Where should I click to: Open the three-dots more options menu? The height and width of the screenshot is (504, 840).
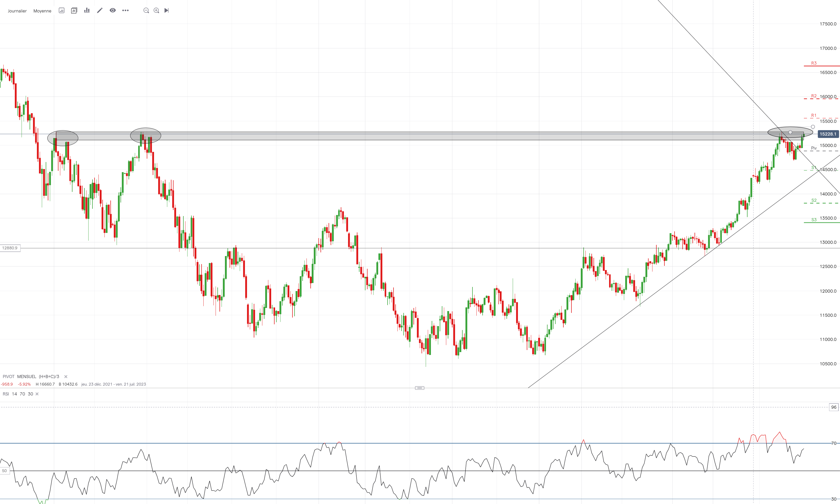[x=125, y=11]
